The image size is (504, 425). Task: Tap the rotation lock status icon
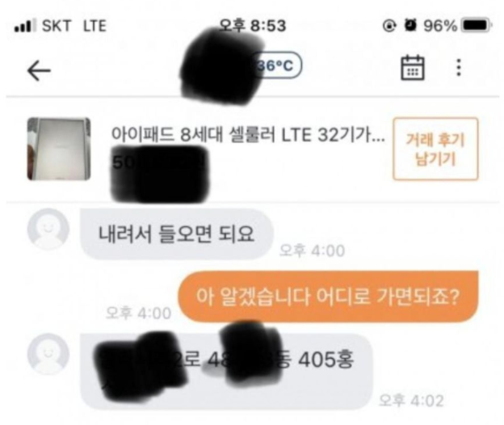pyautogui.click(x=389, y=25)
